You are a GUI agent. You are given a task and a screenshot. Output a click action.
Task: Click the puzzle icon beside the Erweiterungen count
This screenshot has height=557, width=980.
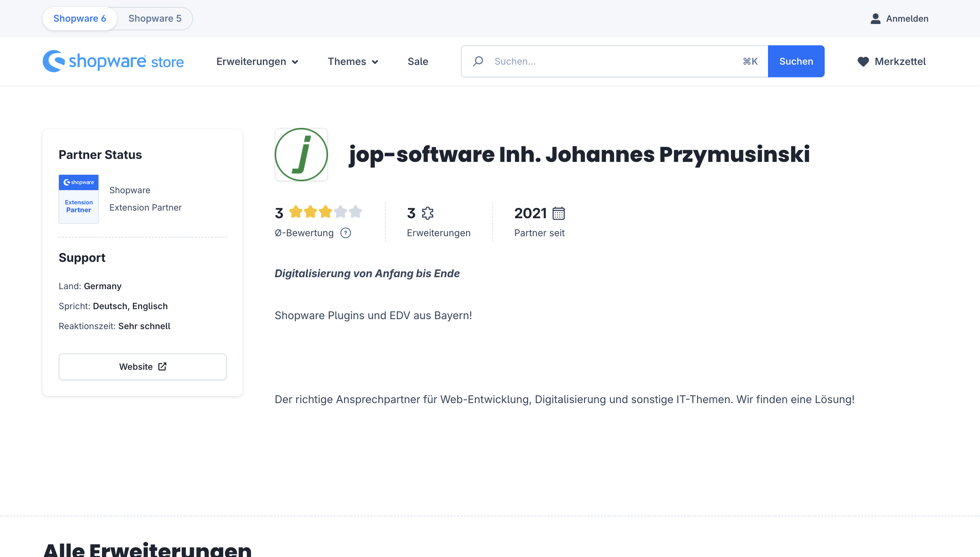[427, 213]
